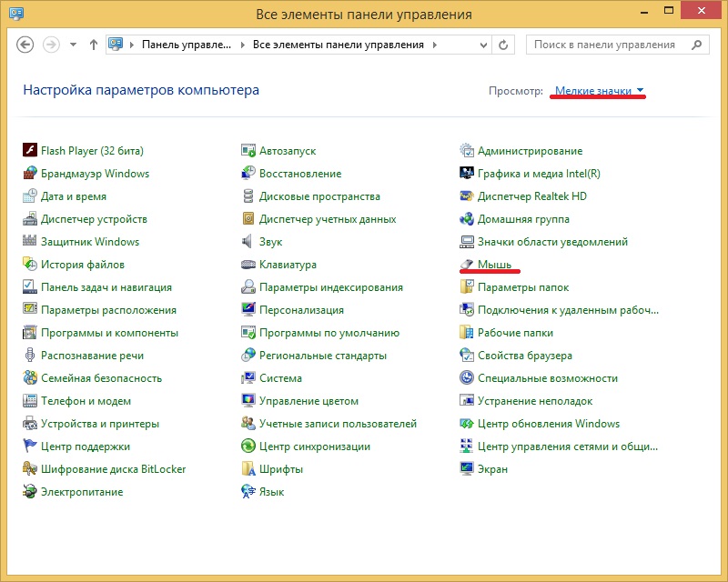
Task: Open the Диспетчер устройств icon
Action: click(x=30, y=218)
